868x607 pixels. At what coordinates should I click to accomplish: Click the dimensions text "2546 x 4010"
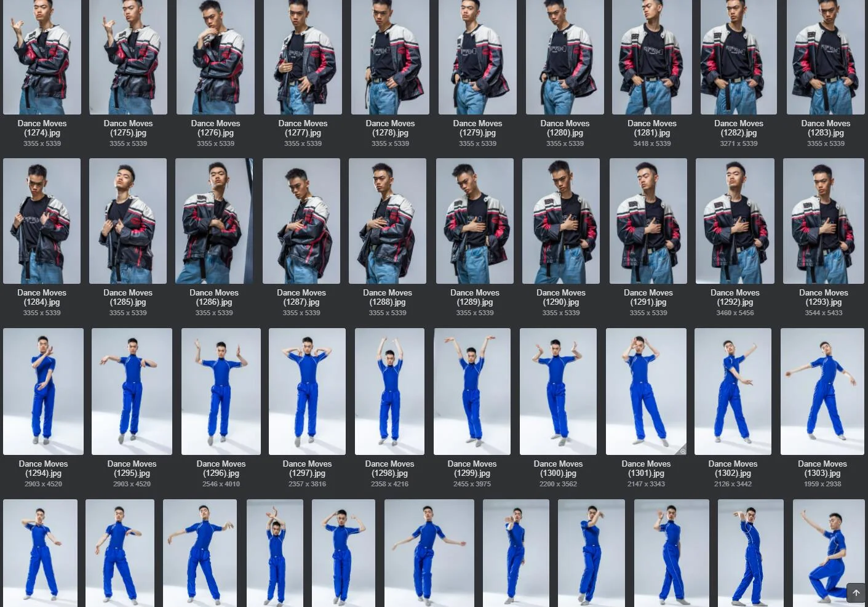[x=221, y=484]
